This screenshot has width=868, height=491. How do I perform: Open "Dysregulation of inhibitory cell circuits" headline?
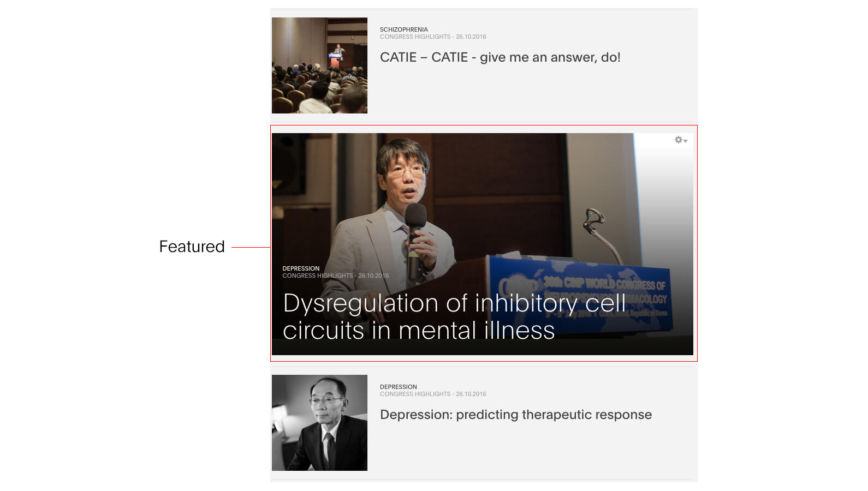coord(454,316)
